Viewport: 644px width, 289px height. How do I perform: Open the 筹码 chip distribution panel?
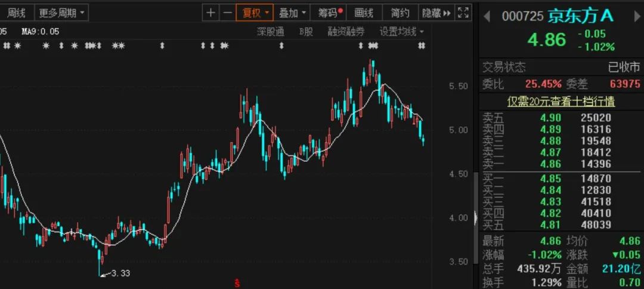(329, 13)
